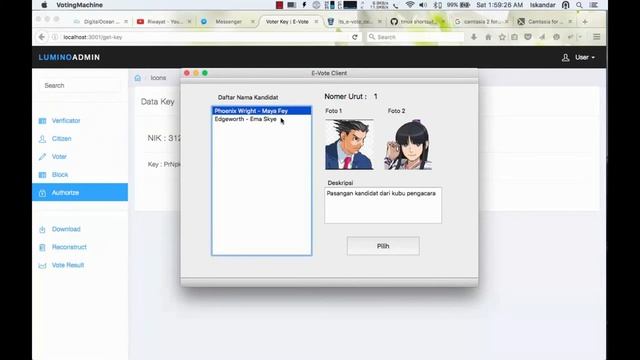Viewport: 640px width, 360px height.
Task: Close the E-Vote Client window
Action: point(187,73)
